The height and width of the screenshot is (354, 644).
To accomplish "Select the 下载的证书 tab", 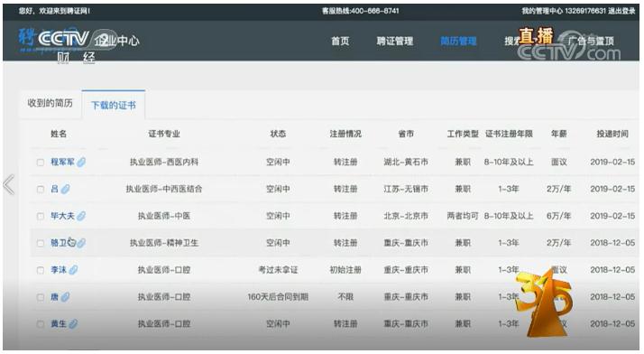I will 114,106.
